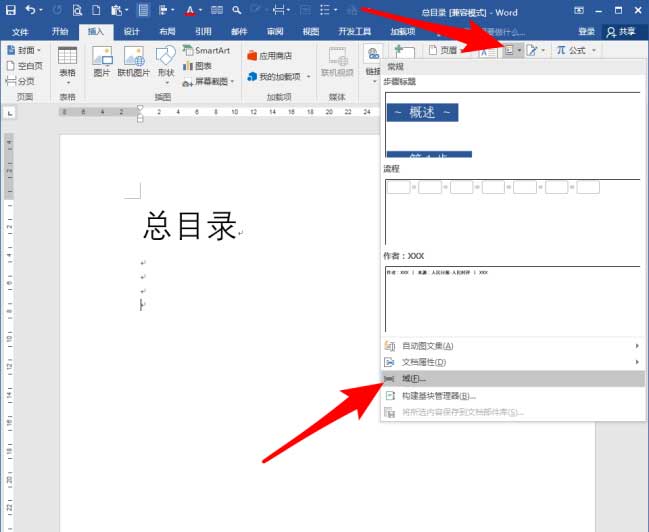Click the Undo arrow icon
The width and height of the screenshot is (649, 532).
tap(30, 10)
